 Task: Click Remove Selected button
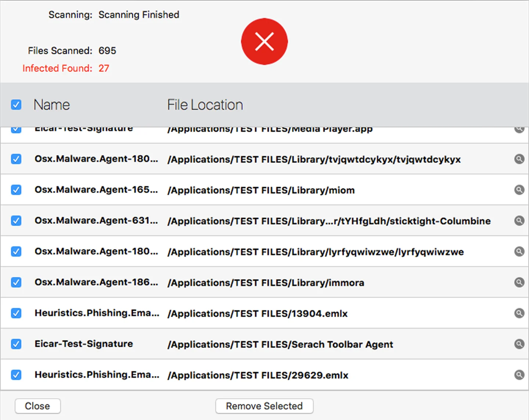coord(264,406)
